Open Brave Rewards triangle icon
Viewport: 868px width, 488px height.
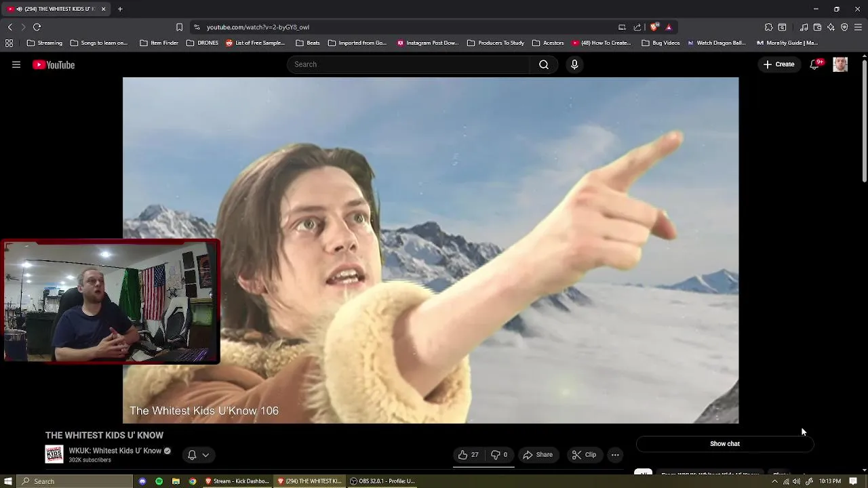(669, 27)
